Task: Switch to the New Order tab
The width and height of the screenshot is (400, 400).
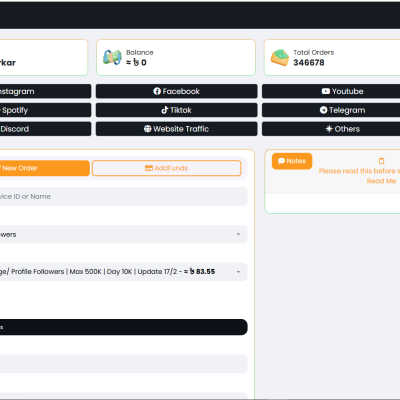Action: 45,168
